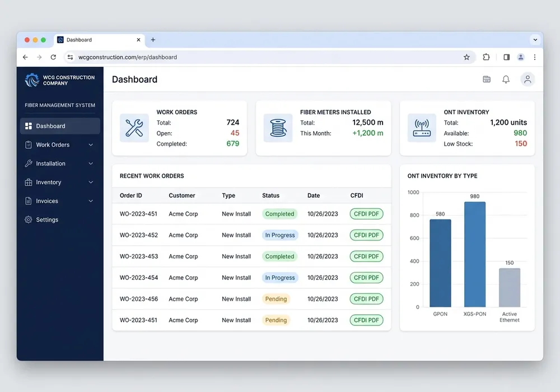This screenshot has width=560, height=392.
Task: Select the Dashboard sidebar item
Action: (x=60, y=126)
